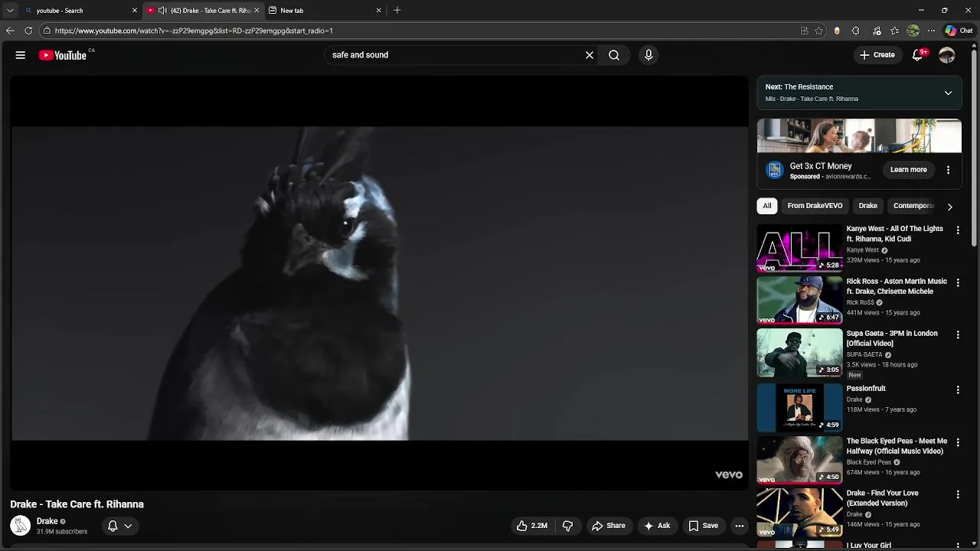
Task: Open options for Meet Me Halfway
Action: pyautogui.click(x=958, y=442)
